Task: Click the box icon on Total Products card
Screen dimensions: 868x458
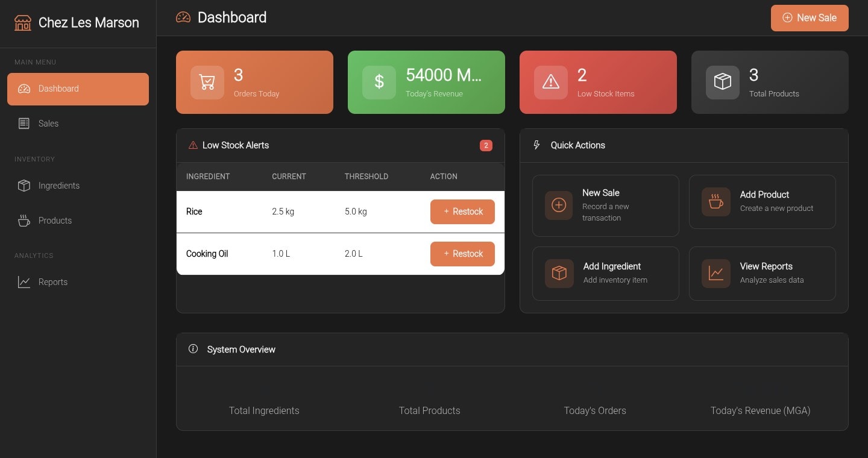Action: click(x=723, y=83)
